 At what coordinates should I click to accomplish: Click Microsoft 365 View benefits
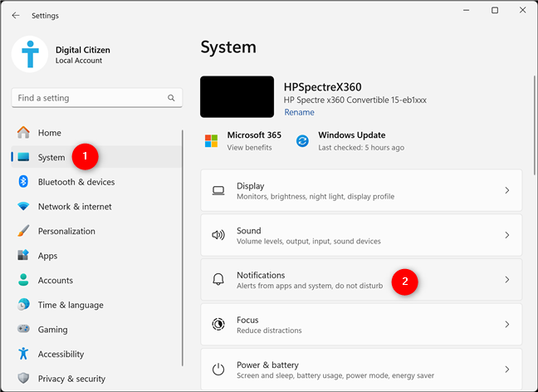click(249, 148)
